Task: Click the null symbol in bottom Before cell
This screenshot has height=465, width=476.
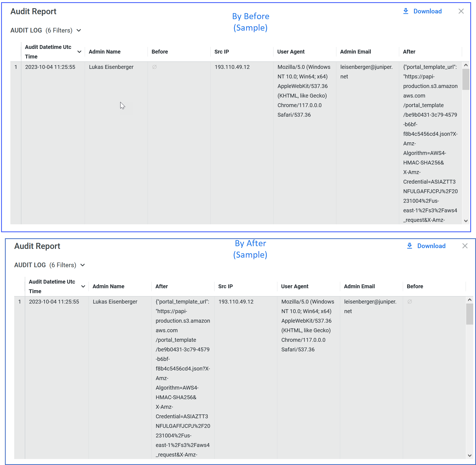Action: (x=410, y=302)
